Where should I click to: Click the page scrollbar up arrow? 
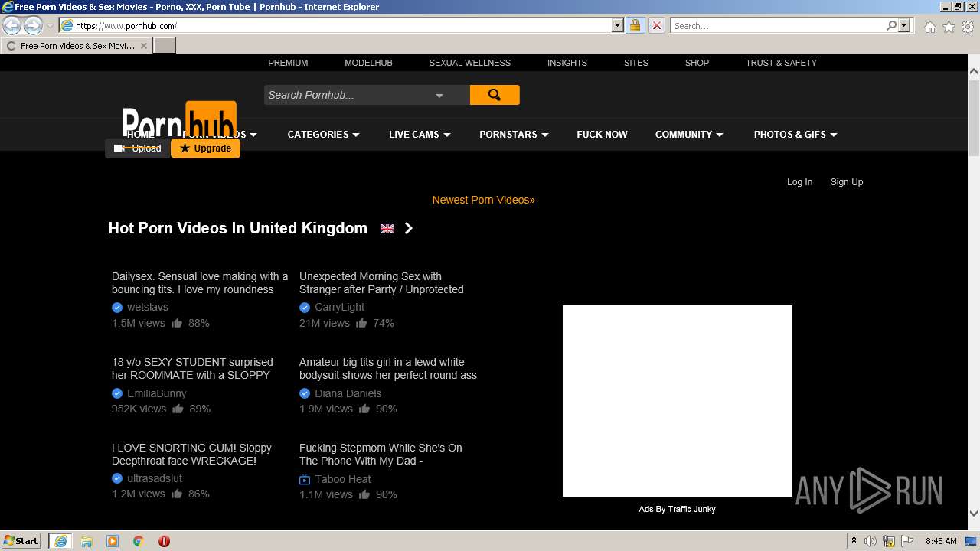(974, 71)
